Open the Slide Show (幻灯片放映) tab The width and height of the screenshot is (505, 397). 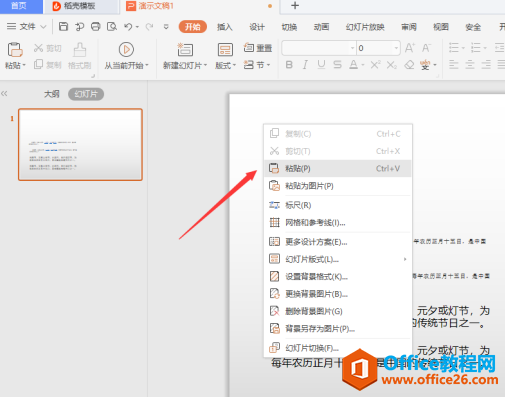pos(365,27)
